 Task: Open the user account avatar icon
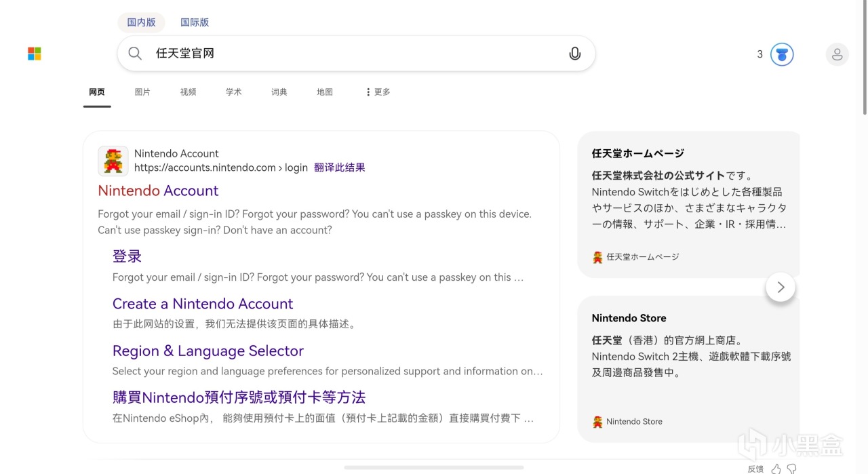pyautogui.click(x=837, y=54)
